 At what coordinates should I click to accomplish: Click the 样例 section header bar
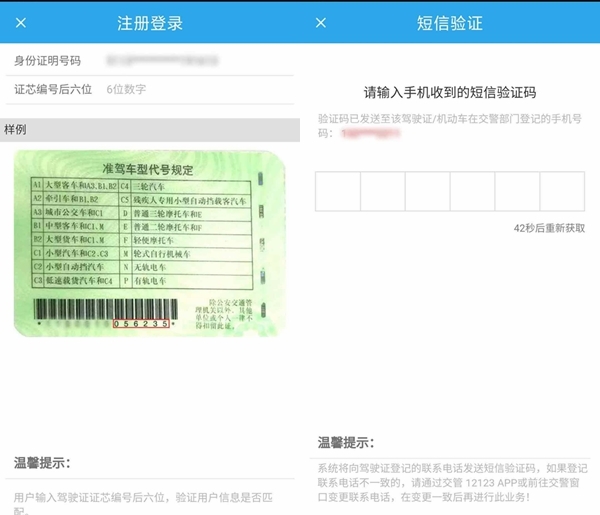150,130
